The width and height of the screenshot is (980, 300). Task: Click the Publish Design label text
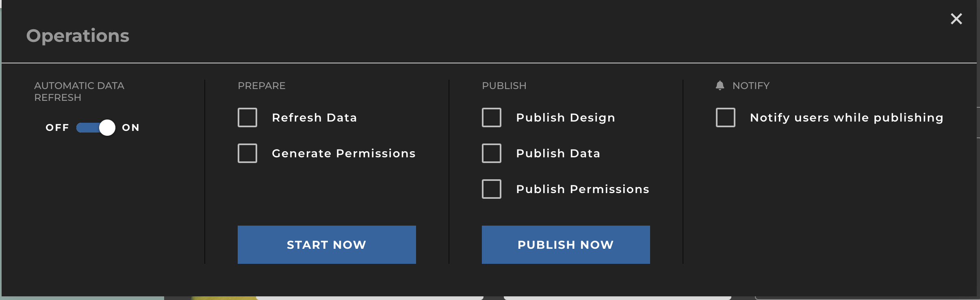pyautogui.click(x=566, y=117)
